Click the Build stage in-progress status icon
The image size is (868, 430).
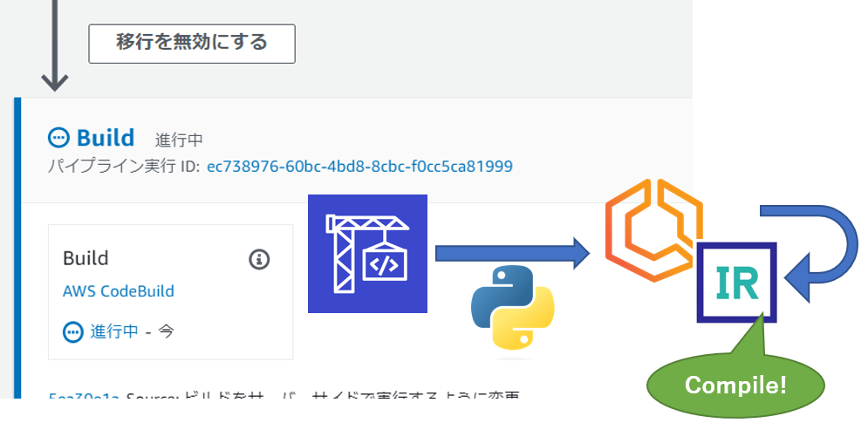tap(58, 137)
